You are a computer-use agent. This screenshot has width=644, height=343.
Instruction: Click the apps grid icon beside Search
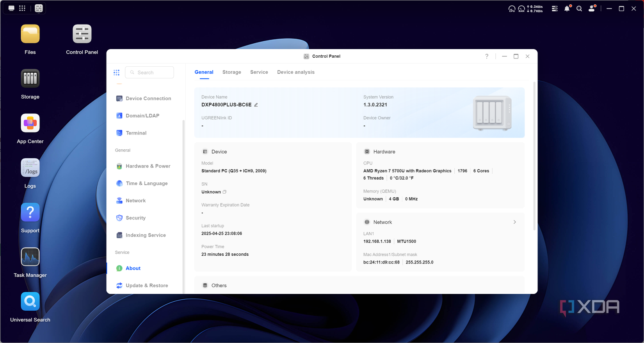pyautogui.click(x=116, y=72)
